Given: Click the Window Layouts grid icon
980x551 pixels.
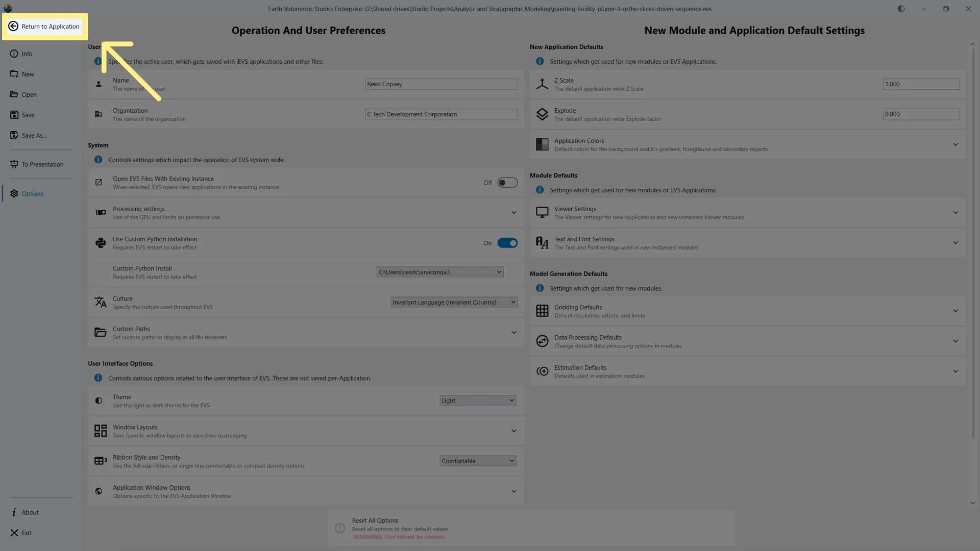Looking at the screenshot, I should coord(101,431).
